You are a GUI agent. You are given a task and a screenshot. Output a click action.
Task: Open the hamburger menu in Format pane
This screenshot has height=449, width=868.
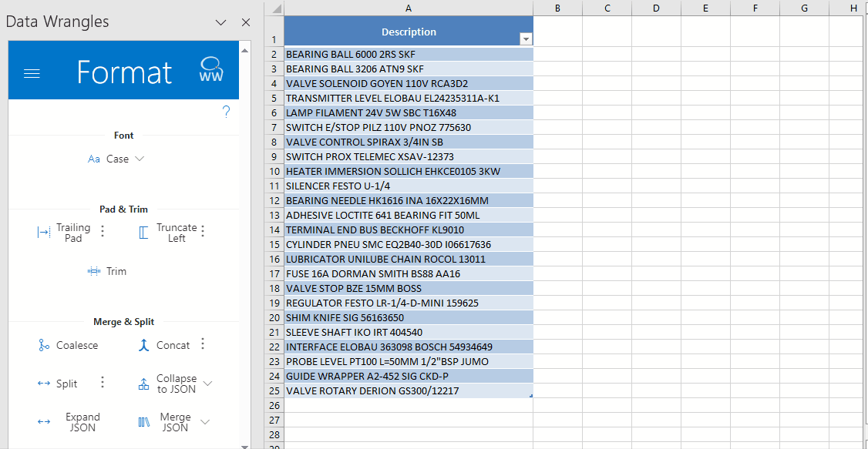click(x=32, y=73)
